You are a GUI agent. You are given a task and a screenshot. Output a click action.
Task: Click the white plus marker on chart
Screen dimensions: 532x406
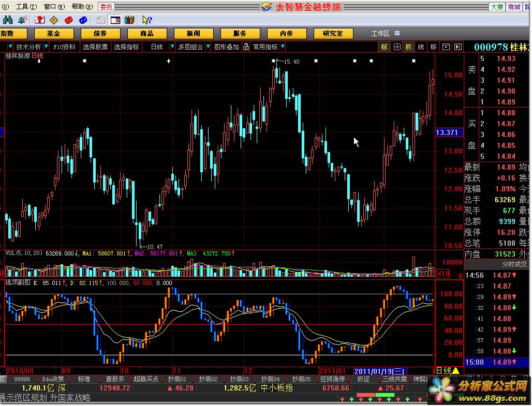(169, 61)
